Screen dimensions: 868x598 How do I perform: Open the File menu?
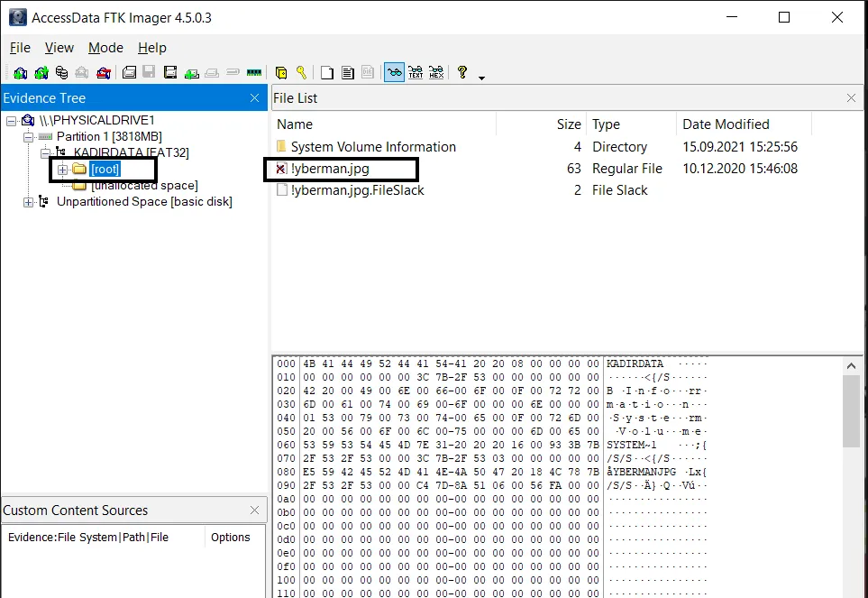point(20,48)
